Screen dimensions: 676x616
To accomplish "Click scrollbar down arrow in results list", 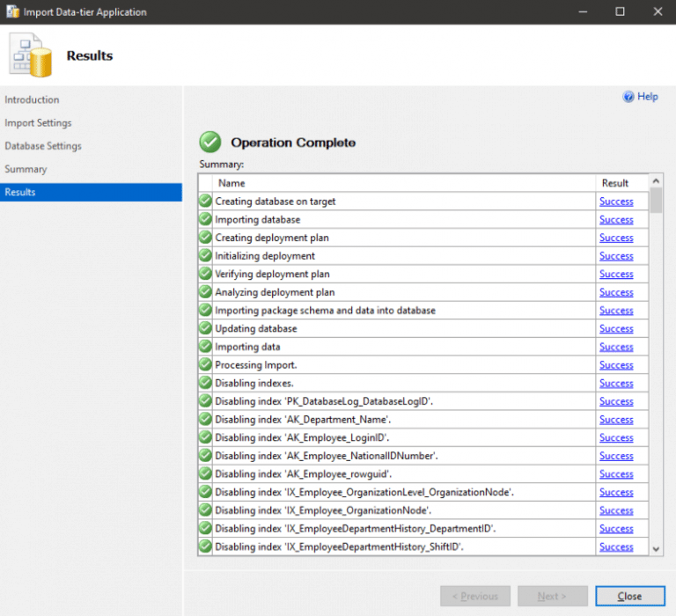I will (x=656, y=548).
